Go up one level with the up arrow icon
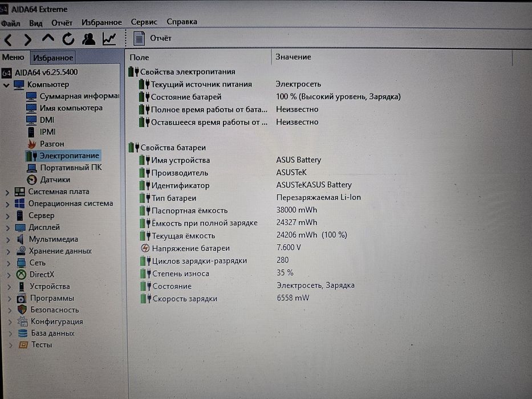532x399 pixels. 48,38
